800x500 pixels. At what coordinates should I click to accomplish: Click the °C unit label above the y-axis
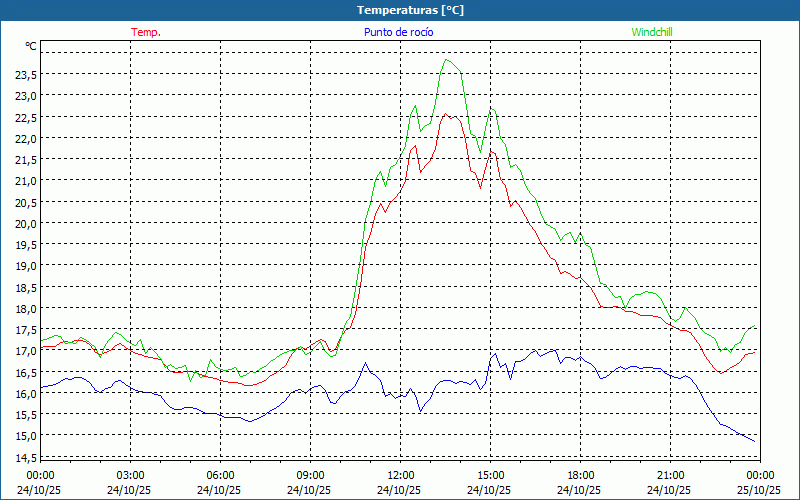coord(31,46)
